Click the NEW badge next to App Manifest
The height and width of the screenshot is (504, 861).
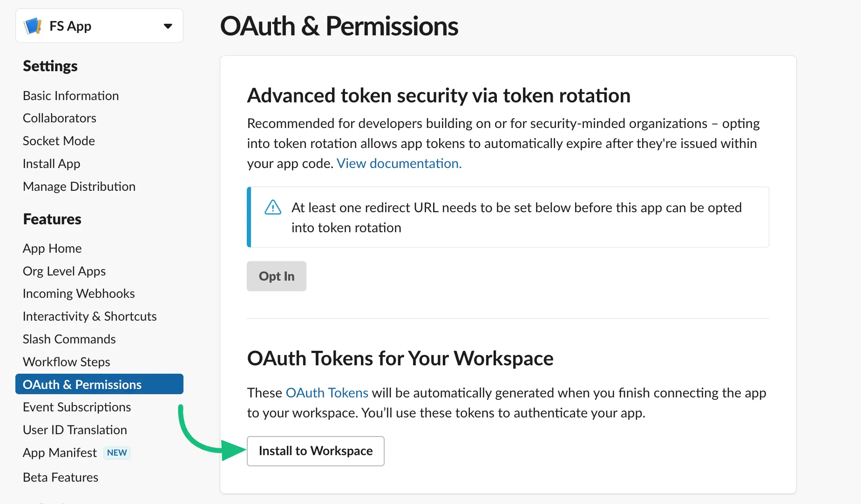pyautogui.click(x=116, y=452)
